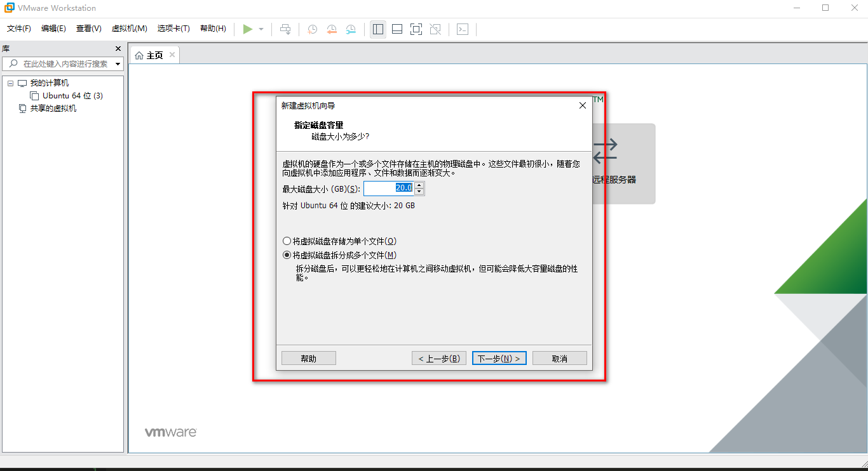The height and width of the screenshot is (471, 868).
Task: Click the 下一步(N) next button
Action: (x=499, y=359)
